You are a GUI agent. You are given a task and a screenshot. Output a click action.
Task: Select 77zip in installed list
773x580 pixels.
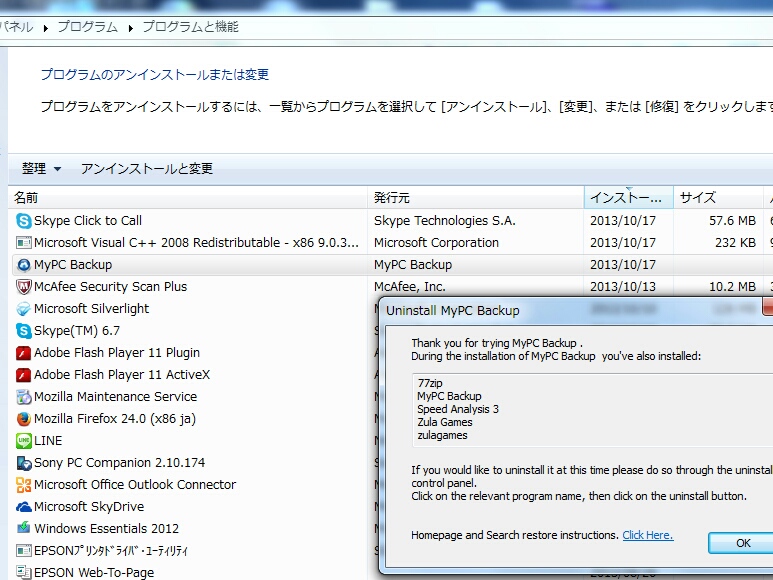point(430,383)
